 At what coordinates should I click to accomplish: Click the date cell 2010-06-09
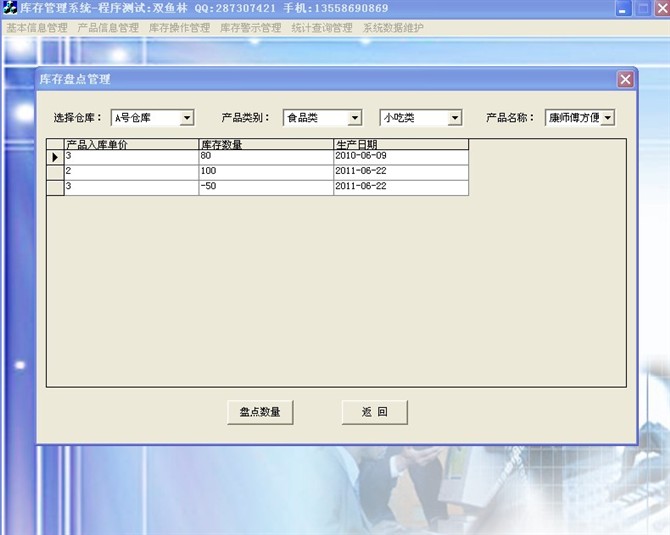tap(401, 157)
